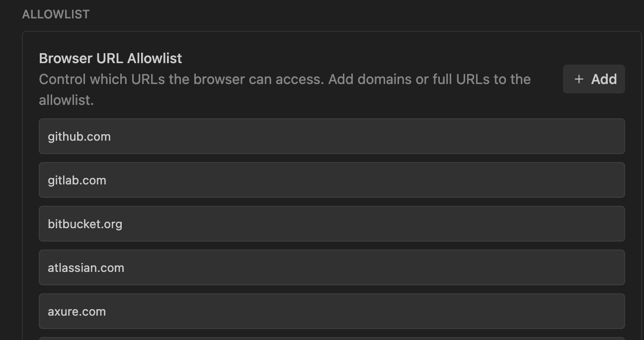The width and height of the screenshot is (644, 340).
Task: Click the partially visible entry below axure.com
Action: click(x=331, y=339)
